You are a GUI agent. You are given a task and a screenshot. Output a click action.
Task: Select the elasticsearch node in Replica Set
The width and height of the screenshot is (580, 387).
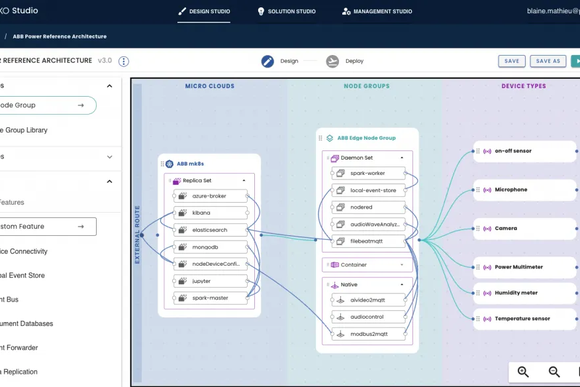[210, 230]
